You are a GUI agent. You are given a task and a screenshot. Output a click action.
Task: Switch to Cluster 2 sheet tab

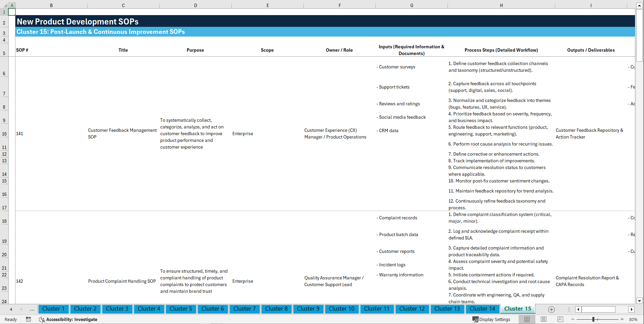pos(85,309)
